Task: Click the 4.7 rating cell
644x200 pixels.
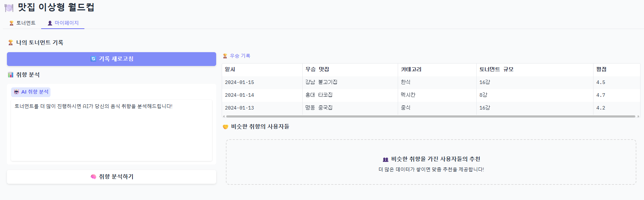Action: point(617,95)
